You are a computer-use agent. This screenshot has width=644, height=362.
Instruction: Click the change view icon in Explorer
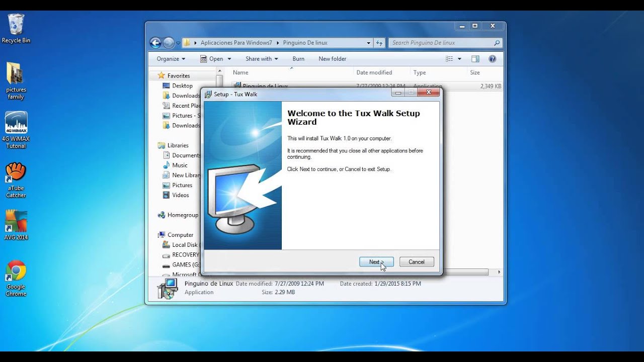pos(449,59)
